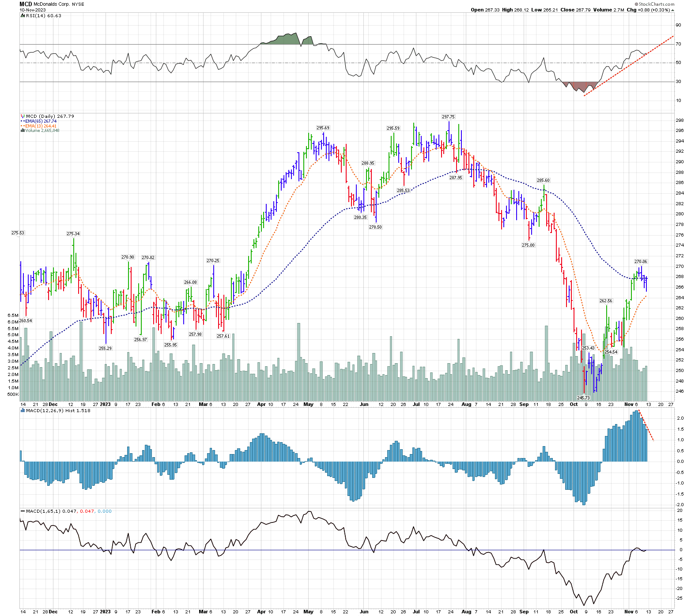This screenshot has width=691, height=616.
Task: Click the 266.08 price label
Action: 190,282
